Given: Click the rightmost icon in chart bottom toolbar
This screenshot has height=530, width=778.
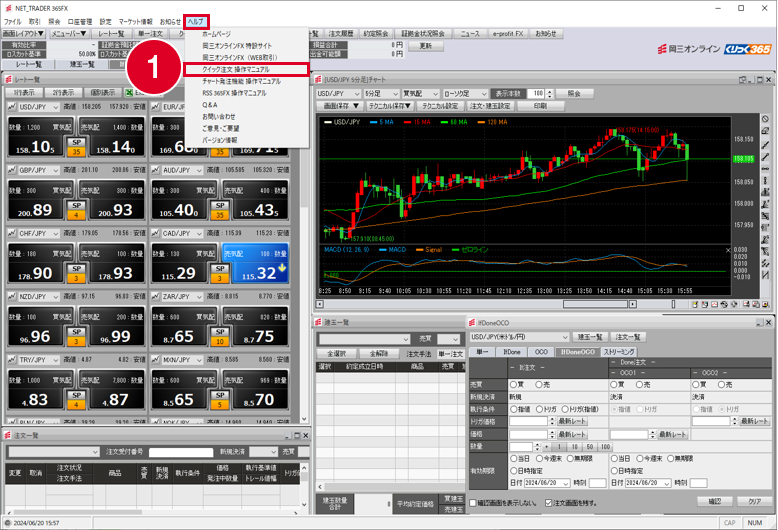Looking at the screenshot, I should [x=766, y=304].
